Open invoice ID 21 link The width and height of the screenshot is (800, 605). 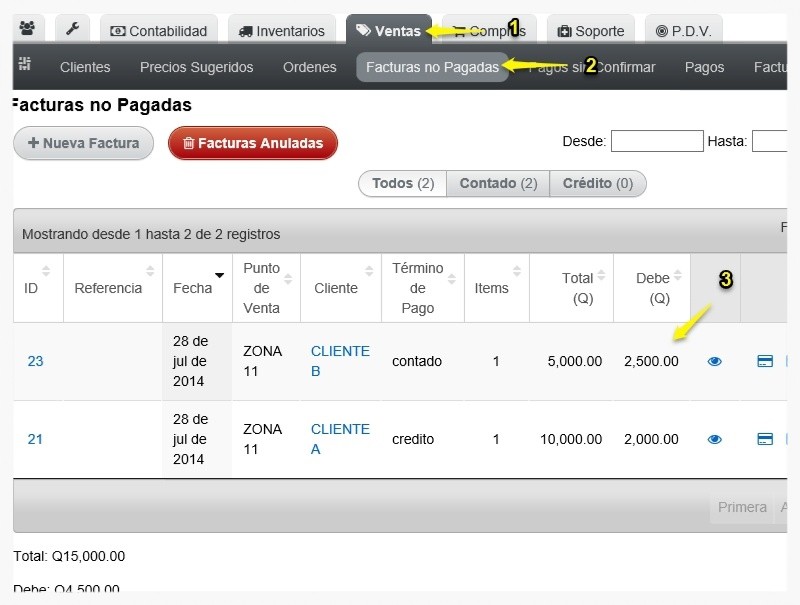click(x=35, y=439)
